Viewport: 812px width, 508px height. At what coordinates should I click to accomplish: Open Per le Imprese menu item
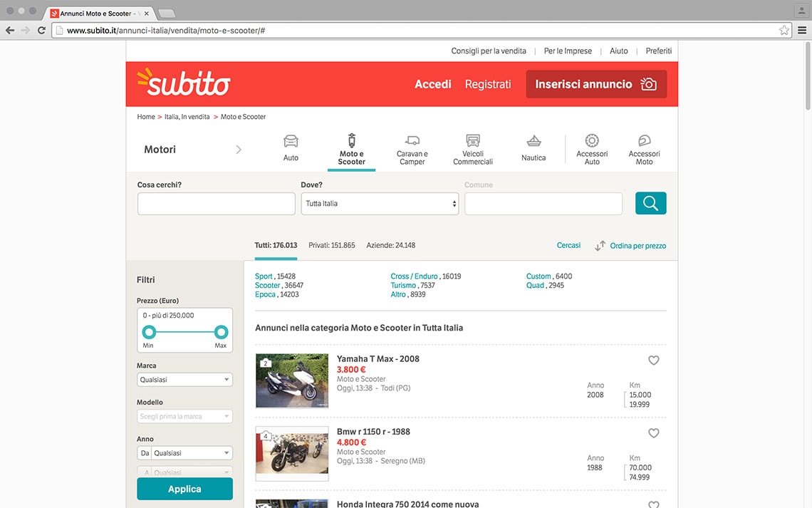pyautogui.click(x=568, y=51)
